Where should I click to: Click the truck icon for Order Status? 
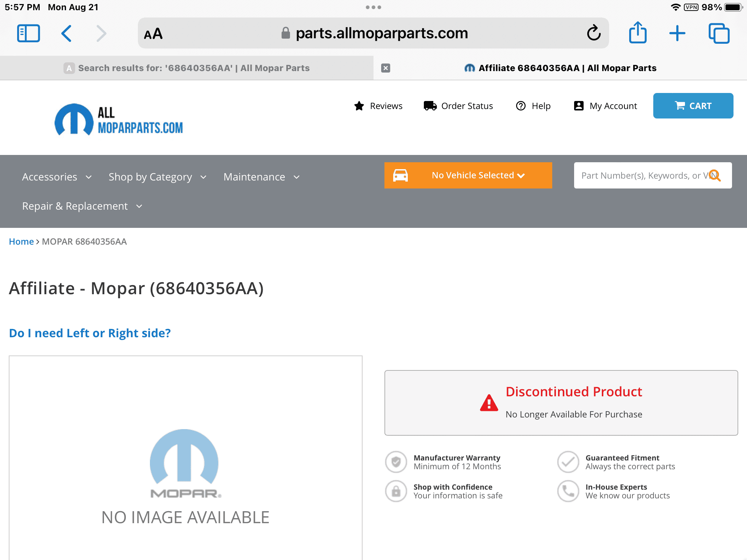tap(430, 106)
